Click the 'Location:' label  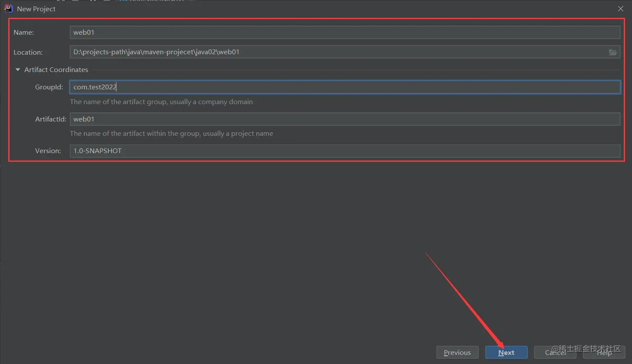click(x=28, y=52)
